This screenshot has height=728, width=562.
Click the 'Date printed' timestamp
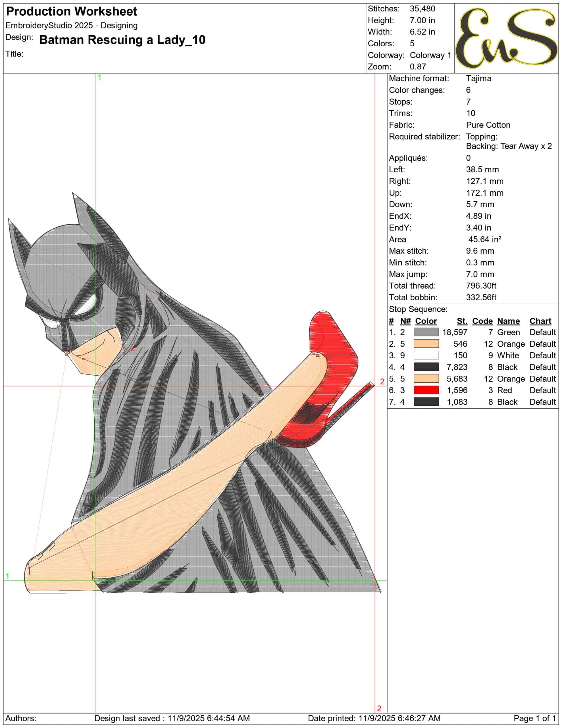[x=374, y=718]
